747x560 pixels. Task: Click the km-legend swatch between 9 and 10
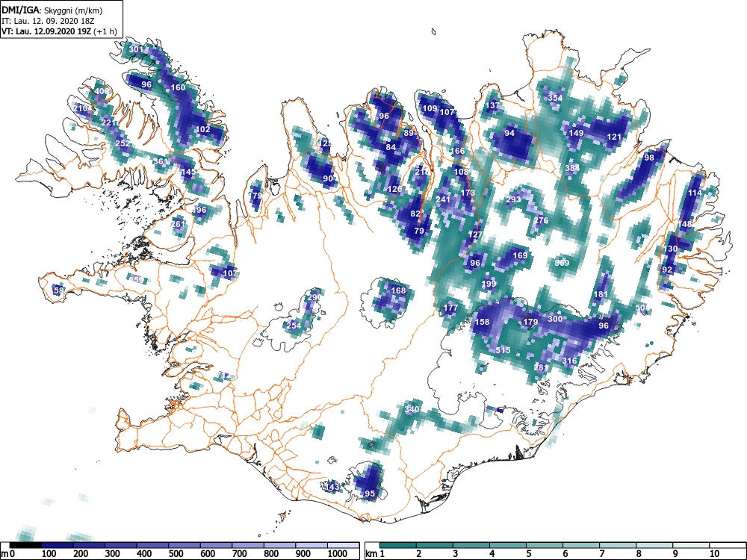coord(691,545)
